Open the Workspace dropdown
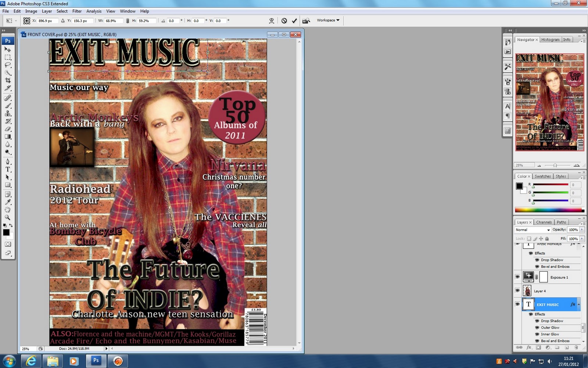The height and width of the screenshot is (368, 588). point(328,20)
